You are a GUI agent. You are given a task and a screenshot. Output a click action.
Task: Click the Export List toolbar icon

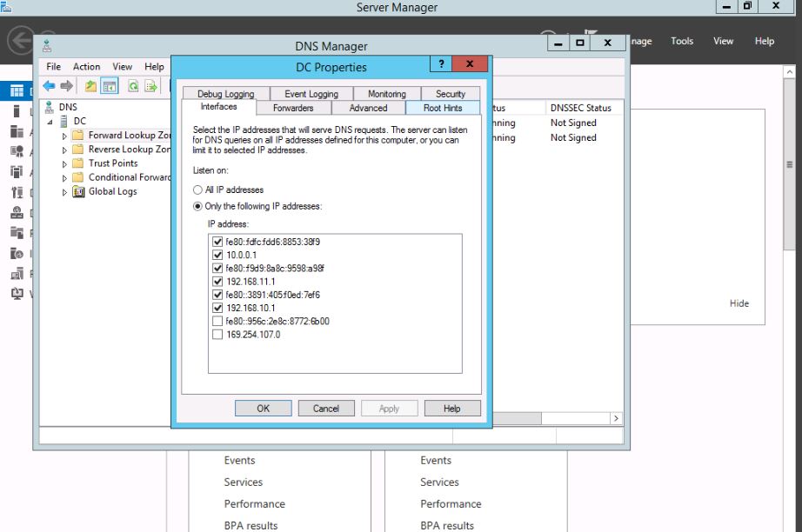click(151, 86)
